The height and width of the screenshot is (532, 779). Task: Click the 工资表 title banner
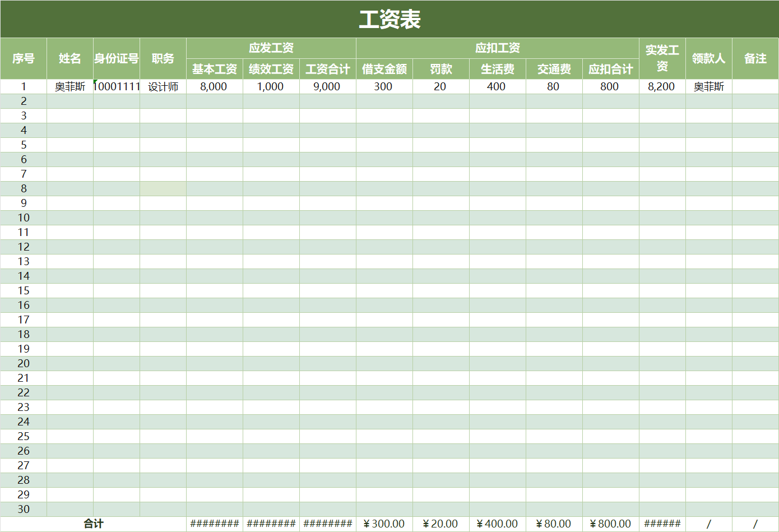click(x=389, y=18)
